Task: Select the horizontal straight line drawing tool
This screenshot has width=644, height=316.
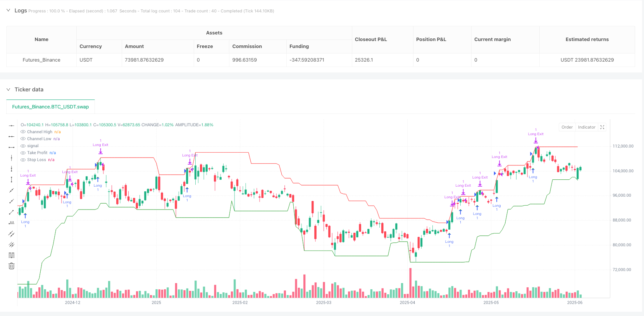Action: (12, 125)
